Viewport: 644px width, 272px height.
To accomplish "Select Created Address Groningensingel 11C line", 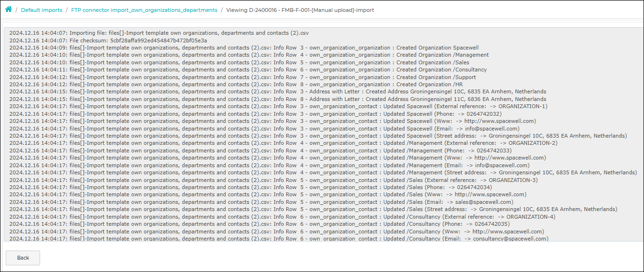I will [x=277, y=99].
